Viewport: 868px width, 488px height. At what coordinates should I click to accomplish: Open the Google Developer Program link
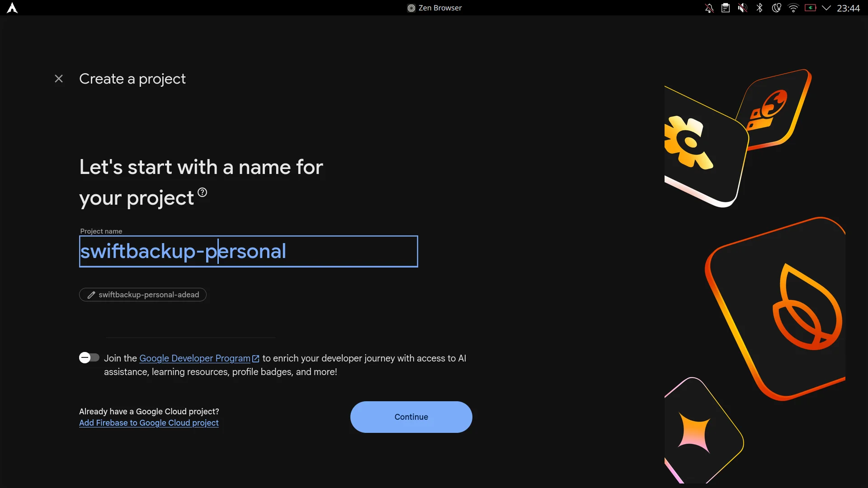pyautogui.click(x=195, y=358)
